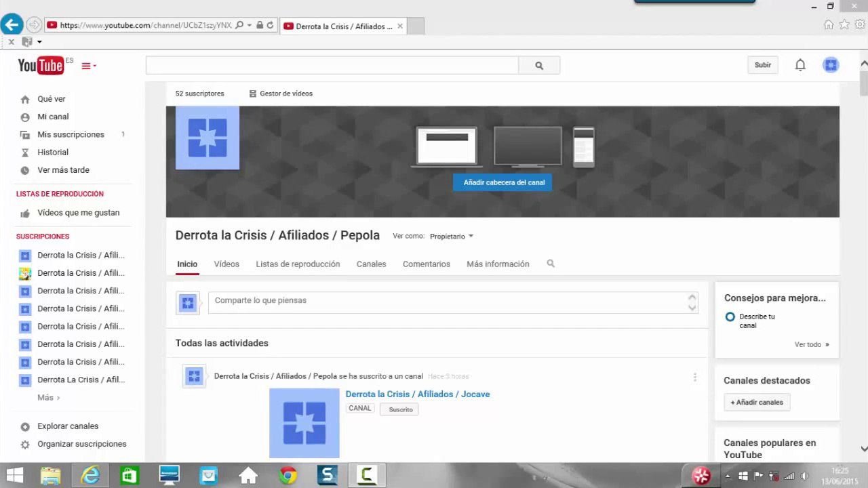The image size is (868, 488).
Task: Open the Ver todo link
Action: point(812,344)
